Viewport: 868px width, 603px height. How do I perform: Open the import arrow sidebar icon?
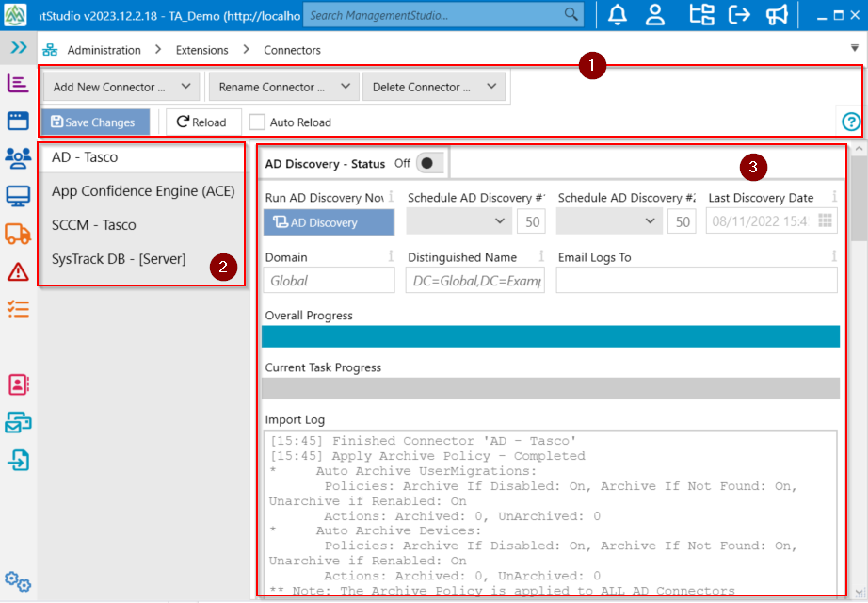coord(18,460)
